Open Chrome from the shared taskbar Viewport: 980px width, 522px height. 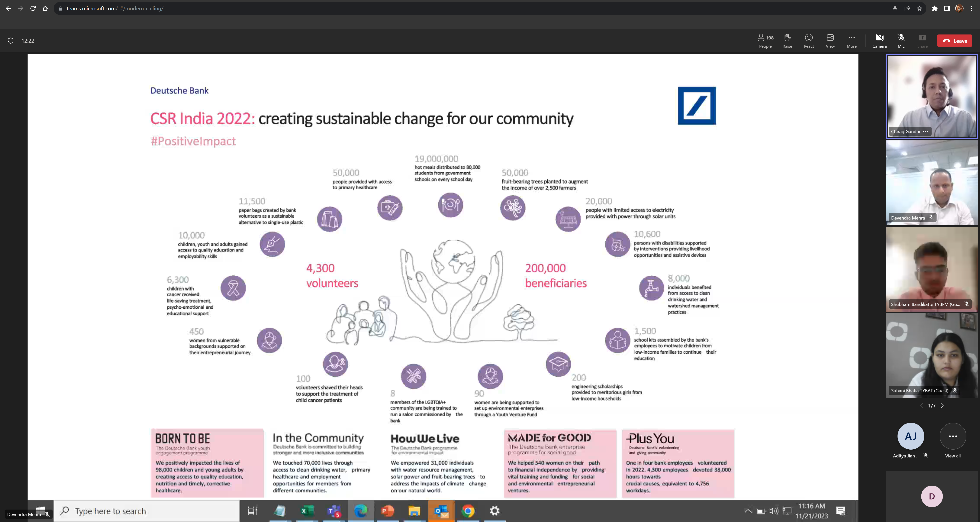[x=468, y=511]
